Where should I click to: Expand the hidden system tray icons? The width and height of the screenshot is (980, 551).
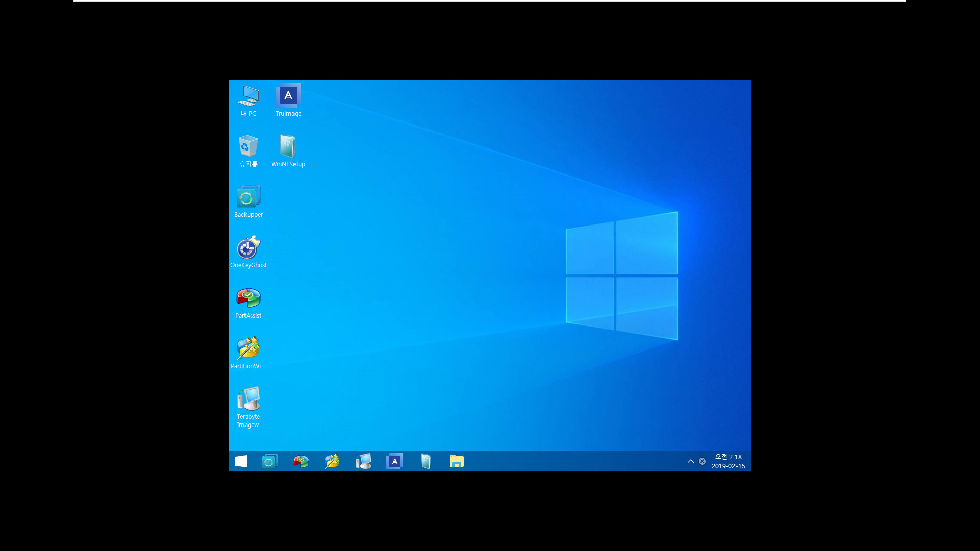click(691, 461)
